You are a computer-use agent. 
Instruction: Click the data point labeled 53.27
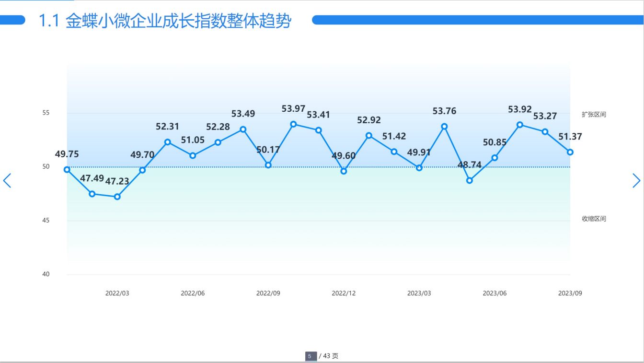pyautogui.click(x=545, y=131)
